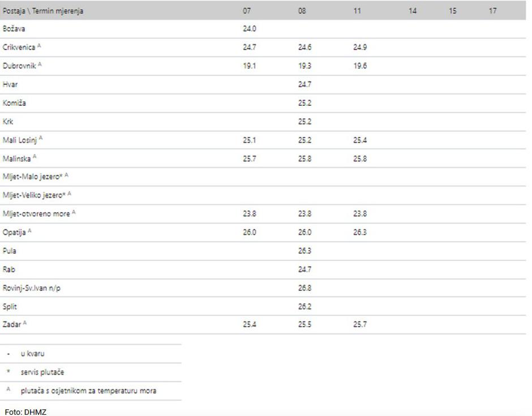The image size is (532, 416).
Task: Click the 11 measurement time header
Action: (357, 11)
